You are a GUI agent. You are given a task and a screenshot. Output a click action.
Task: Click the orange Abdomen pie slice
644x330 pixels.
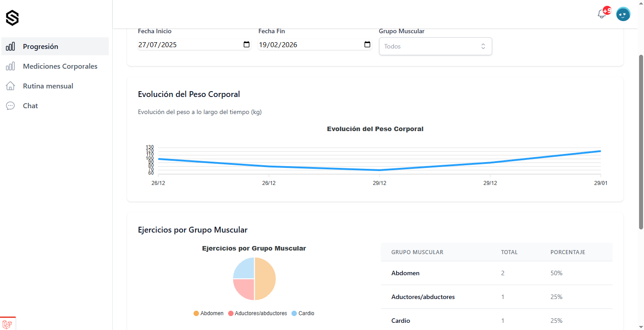pyautogui.click(x=265, y=279)
